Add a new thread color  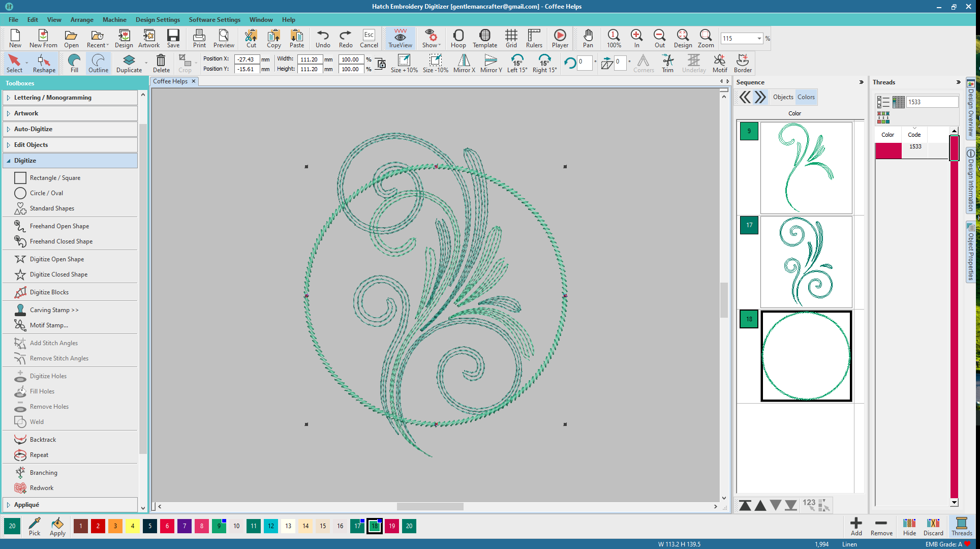856,526
